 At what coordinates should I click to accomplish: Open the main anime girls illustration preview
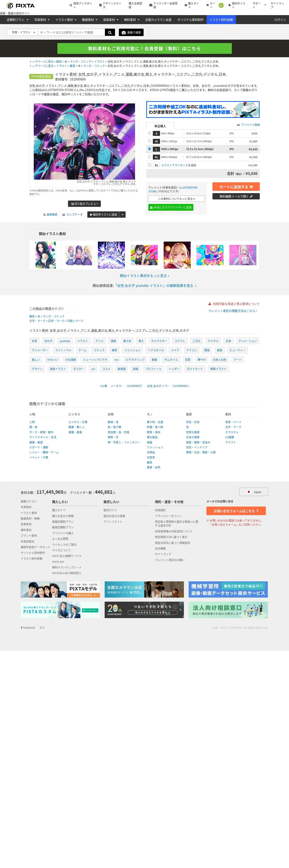pos(84,142)
